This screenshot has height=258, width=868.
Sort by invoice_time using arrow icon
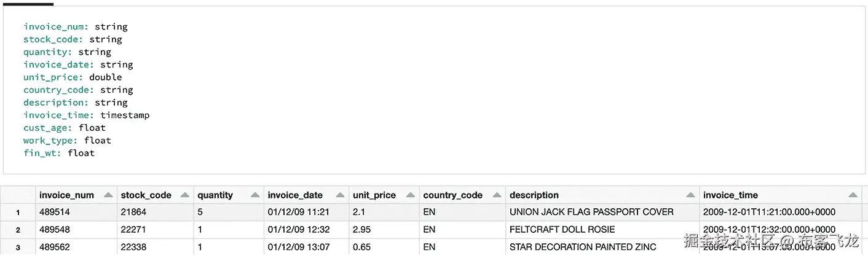pos(853,195)
